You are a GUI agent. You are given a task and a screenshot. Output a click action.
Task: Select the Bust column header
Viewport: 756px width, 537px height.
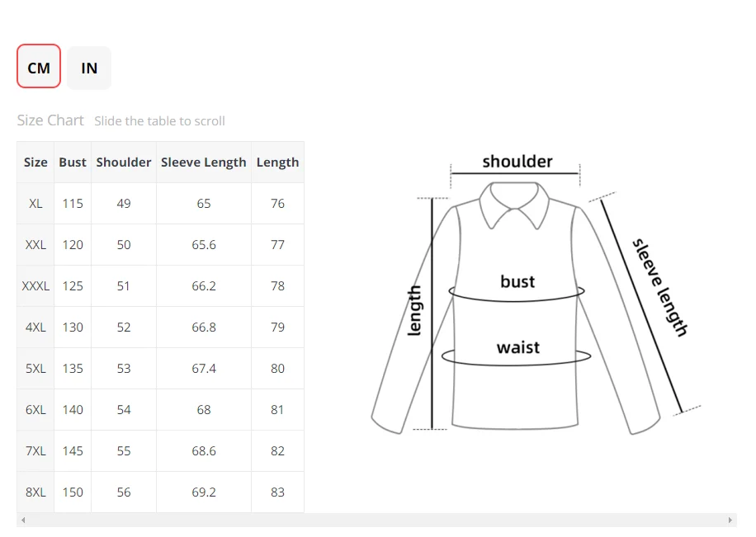pyautogui.click(x=73, y=163)
